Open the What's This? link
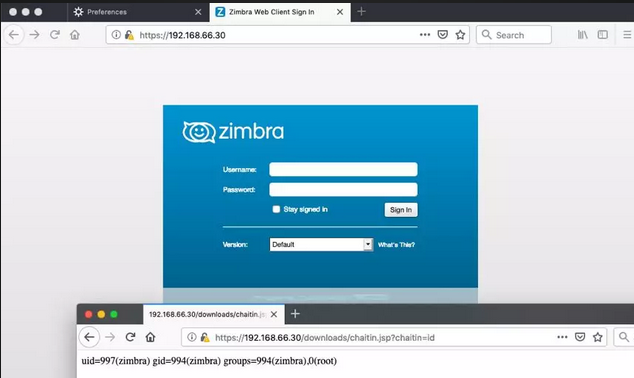Image resolution: width=634 pixels, height=378 pixels. [396, 245]
